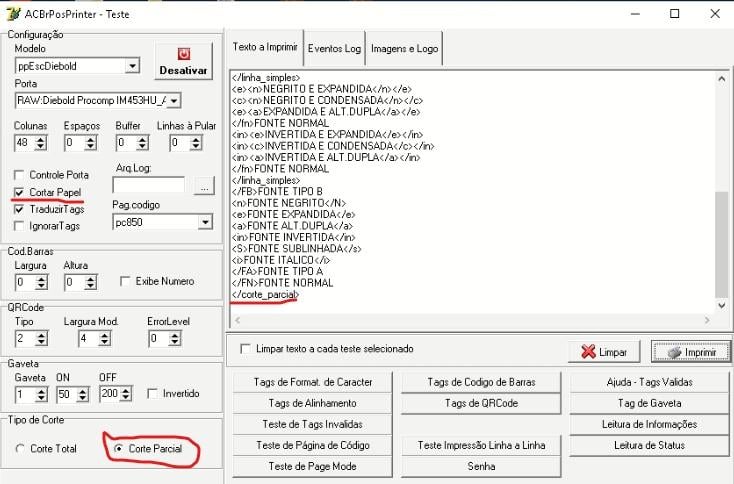Click the Imprimir printer button
The height and width of the screenshot is (484, 734).
(x=691, y=352)
